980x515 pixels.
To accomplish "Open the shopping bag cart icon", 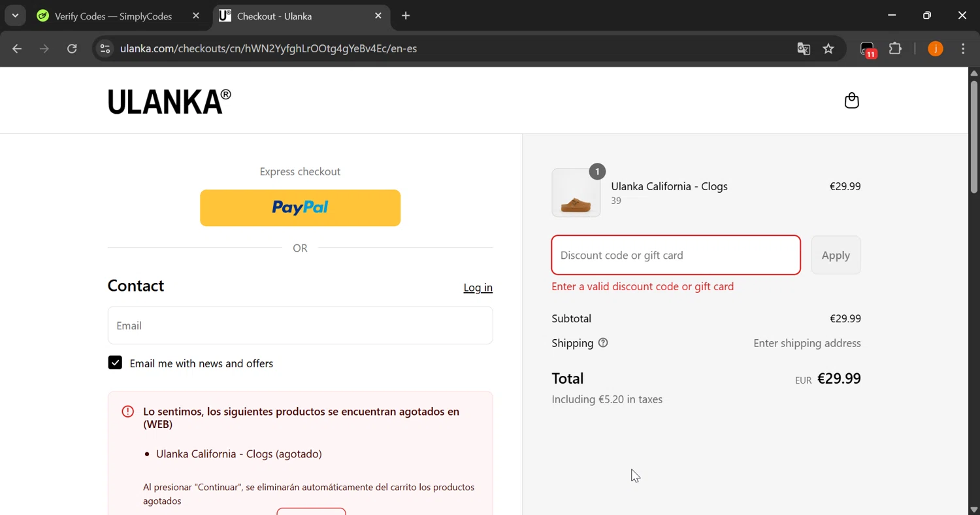I will (851, 101).
